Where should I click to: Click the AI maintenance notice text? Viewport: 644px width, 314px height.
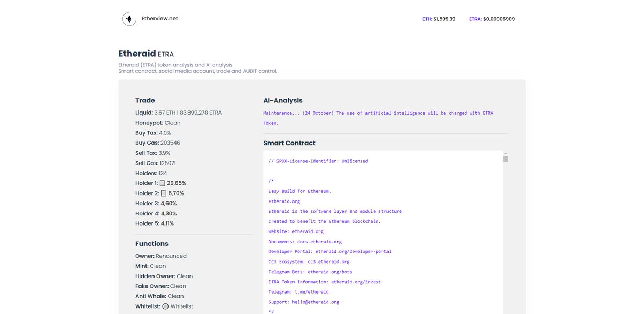(378, 118)
